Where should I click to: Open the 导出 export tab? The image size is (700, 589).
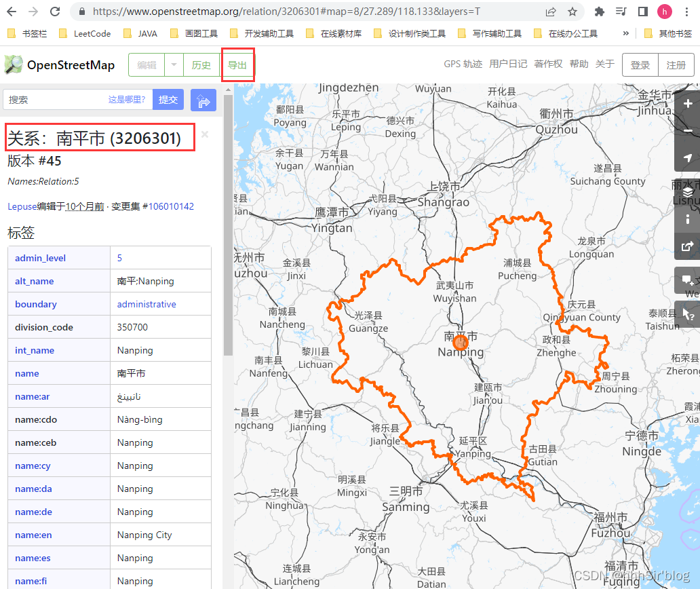pyautogui.click(x=237, y=65)
